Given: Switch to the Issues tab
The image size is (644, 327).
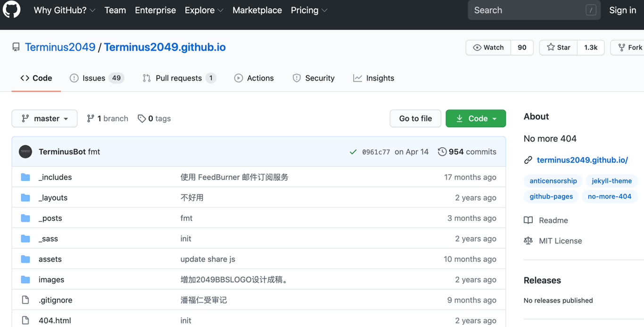Looking at the screenshot, I should point(97,78).
